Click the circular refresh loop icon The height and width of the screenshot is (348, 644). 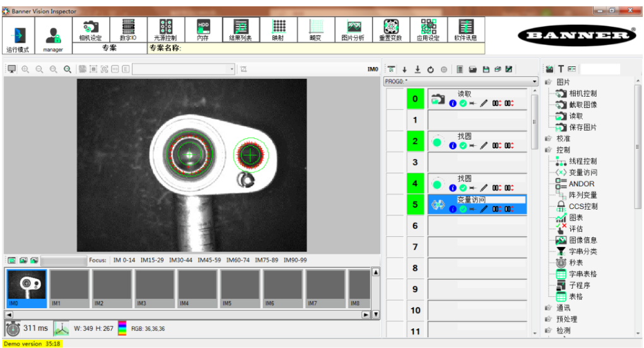pyautogui.click(x=430, y=69)
